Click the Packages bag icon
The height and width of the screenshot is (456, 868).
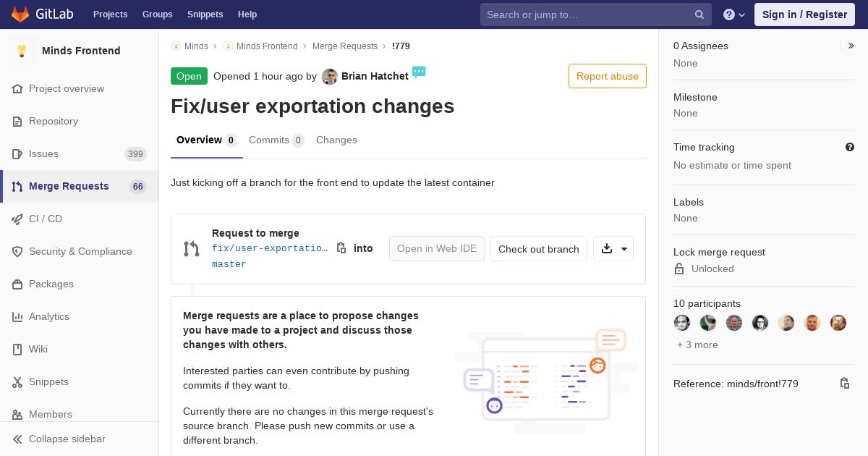17,284
